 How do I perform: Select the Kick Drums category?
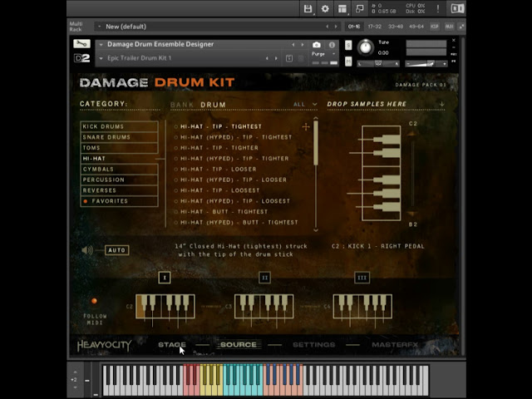[119, 126]
